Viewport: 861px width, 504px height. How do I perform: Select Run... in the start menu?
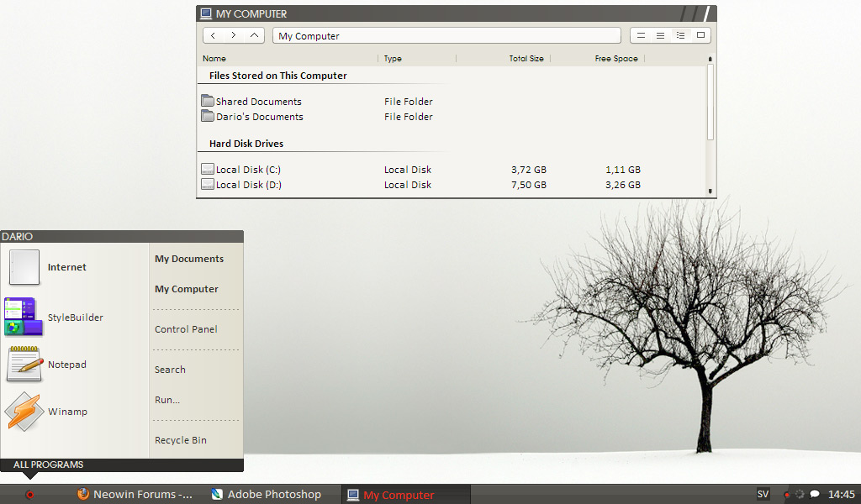[167, 400]
